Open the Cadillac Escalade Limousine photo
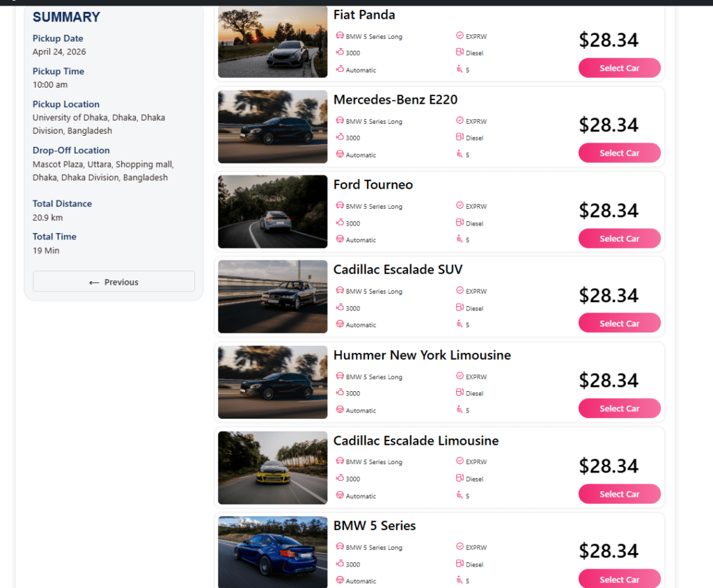 (272, 467)
